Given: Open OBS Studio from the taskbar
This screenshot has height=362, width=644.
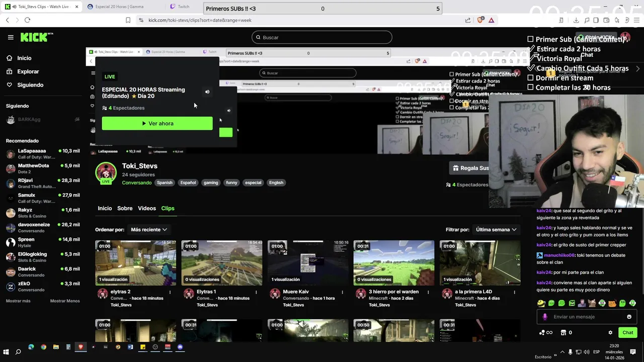Looking at the screenshot, I should pos(155,347).
